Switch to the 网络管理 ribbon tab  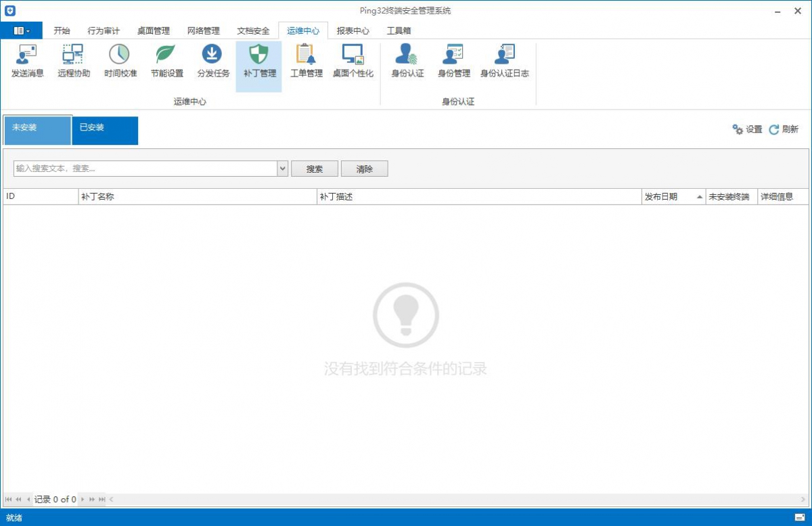click(204, 30)
